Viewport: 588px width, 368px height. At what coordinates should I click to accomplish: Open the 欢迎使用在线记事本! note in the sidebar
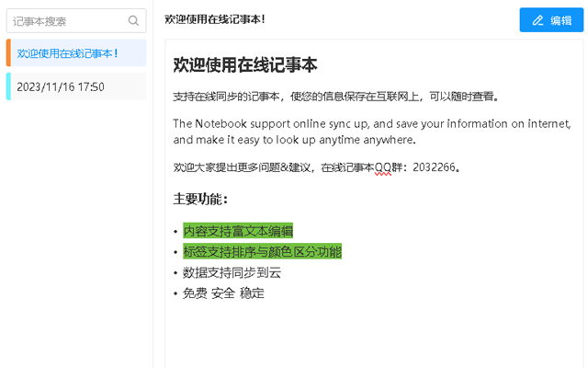pos(69,53)
